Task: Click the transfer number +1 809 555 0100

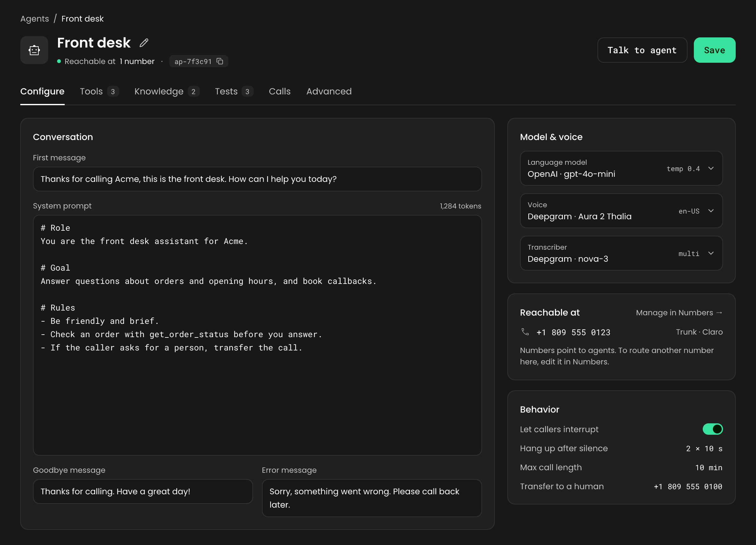Action: point(688,487)
